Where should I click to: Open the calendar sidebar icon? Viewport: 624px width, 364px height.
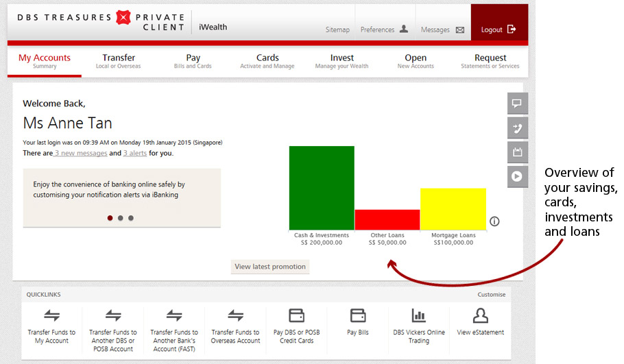pos(517,152)
